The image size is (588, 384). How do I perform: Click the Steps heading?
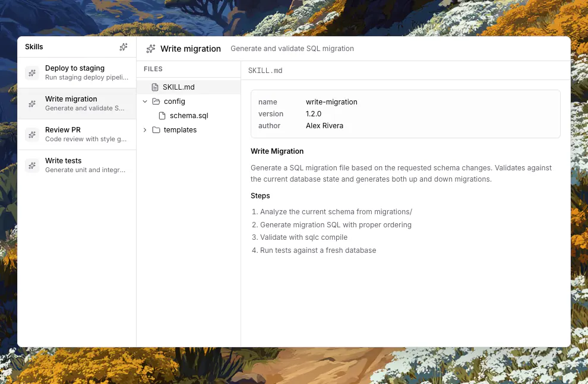pyautogui.click(x=260, y=196)
